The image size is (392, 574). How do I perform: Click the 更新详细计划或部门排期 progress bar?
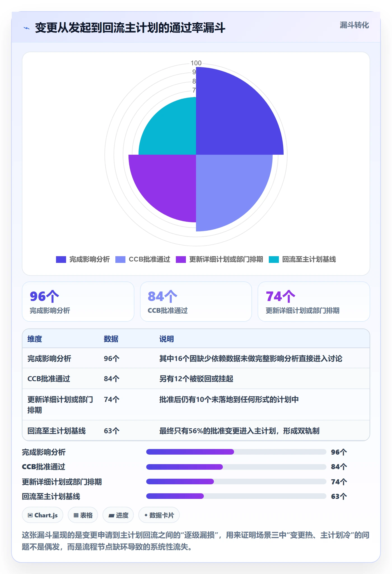click(x=236, y=482)
